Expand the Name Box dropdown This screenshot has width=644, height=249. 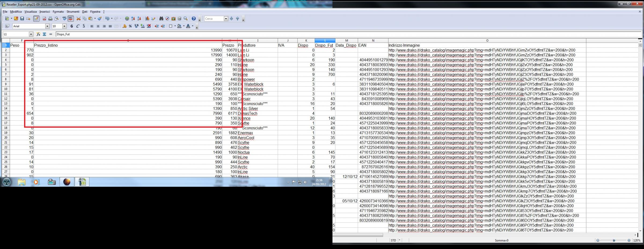(x=31, y=34)
